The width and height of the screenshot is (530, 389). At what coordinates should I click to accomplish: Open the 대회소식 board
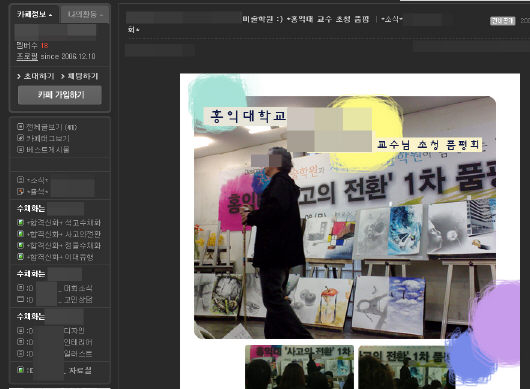pos(78,288)
